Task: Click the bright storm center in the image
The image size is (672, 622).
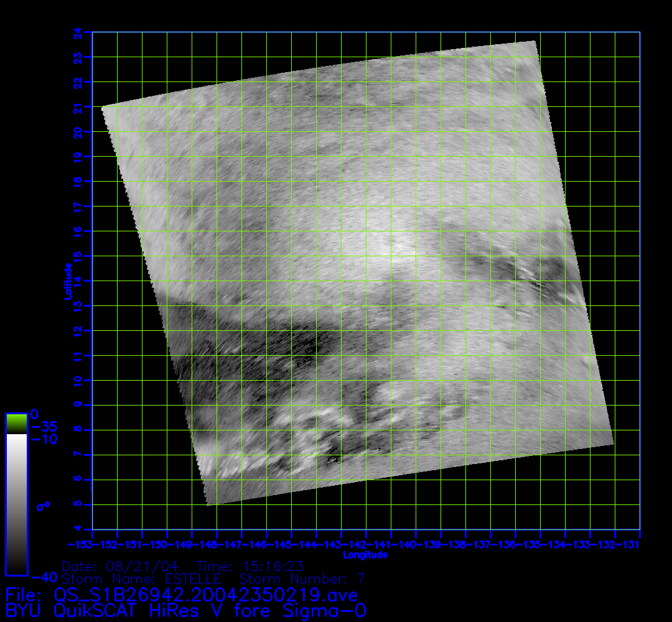Action: (391, 248)
